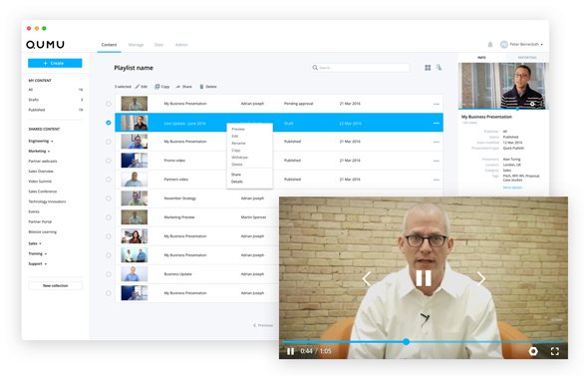Click the video progress slider handle

tap(407, 342)
